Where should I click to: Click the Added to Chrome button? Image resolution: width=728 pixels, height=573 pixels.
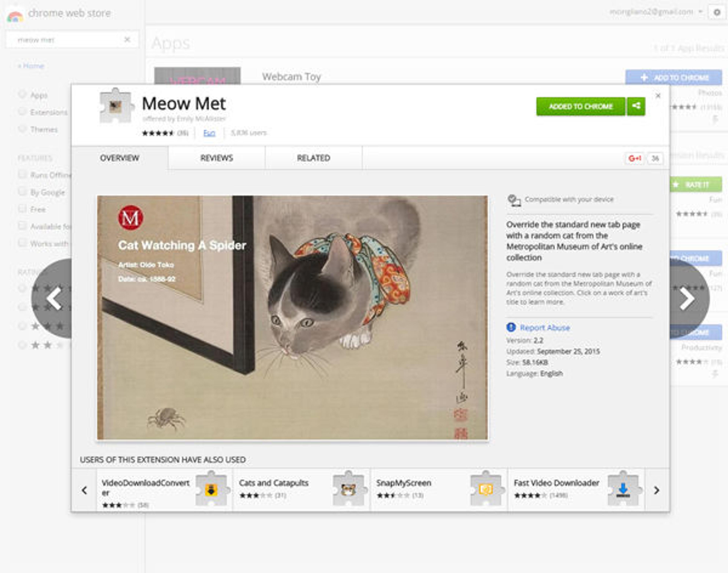tap(581, 106)
